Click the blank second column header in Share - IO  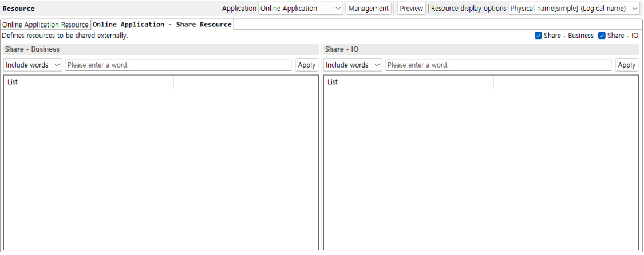566,83
